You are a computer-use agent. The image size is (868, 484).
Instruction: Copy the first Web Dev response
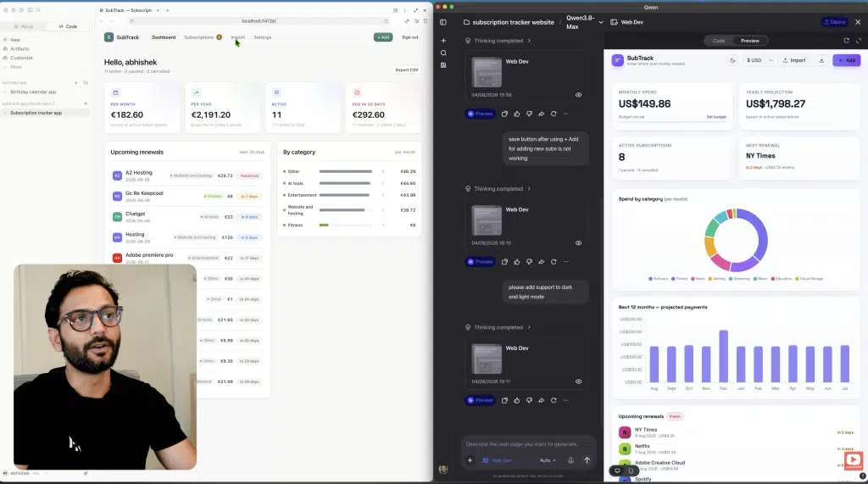click(504, 114)
